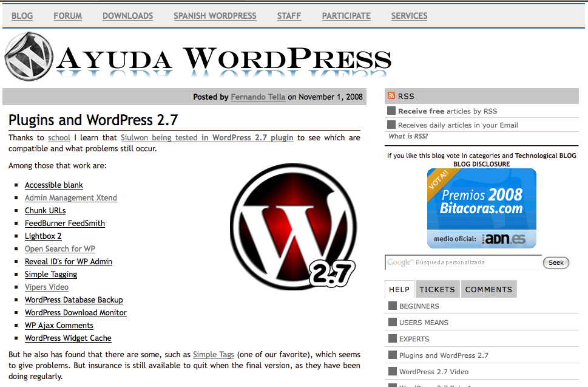
Task: Select SPANISH WORDPRESS from the navigation bar
Action: (214, 16)
